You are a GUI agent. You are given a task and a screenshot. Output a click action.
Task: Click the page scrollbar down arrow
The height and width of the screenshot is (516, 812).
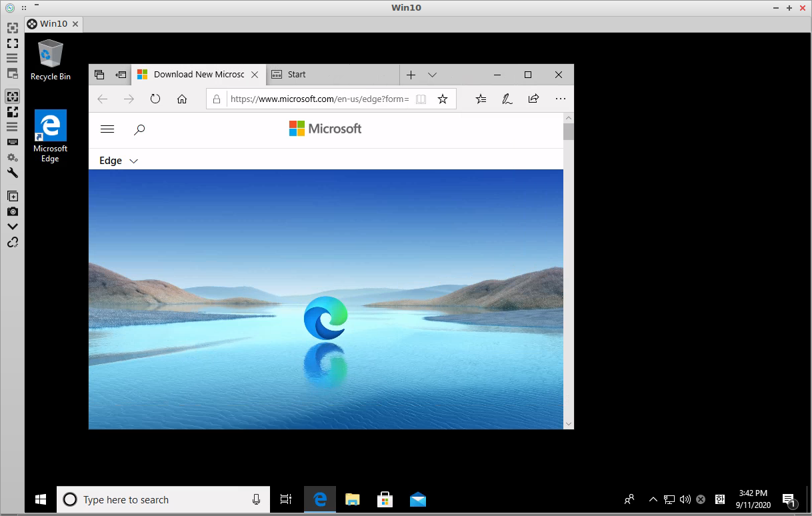click(x=569, y=423)
